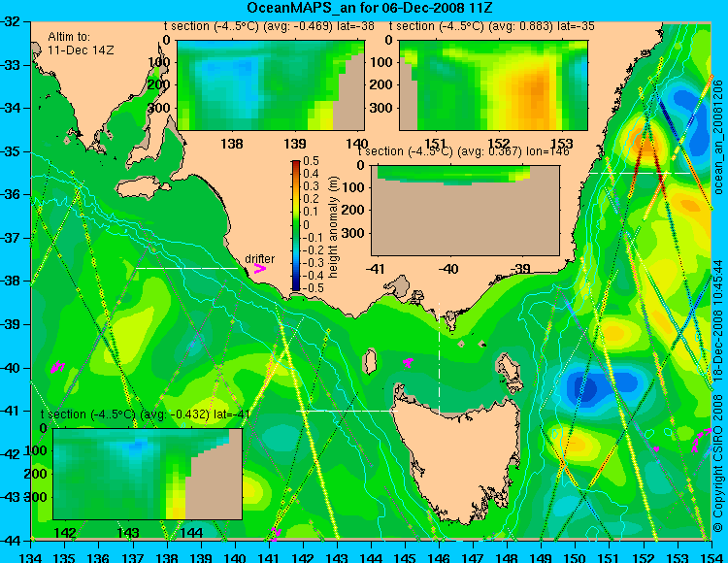This screenshot has width=728, height=563.
Task: Click the -38 latitude axis label
Action: point(11,281)
